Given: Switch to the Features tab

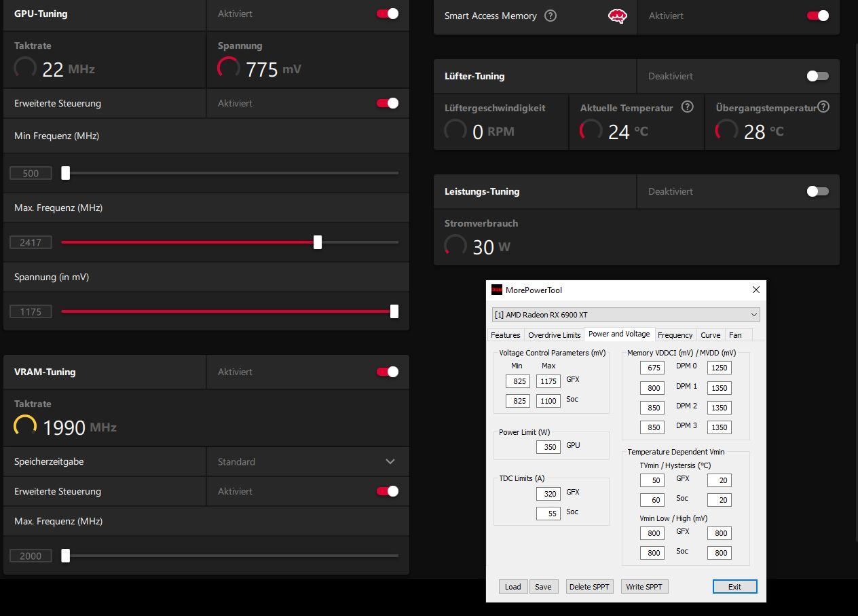Looking at the screenshot, I should tap(506, 335).
